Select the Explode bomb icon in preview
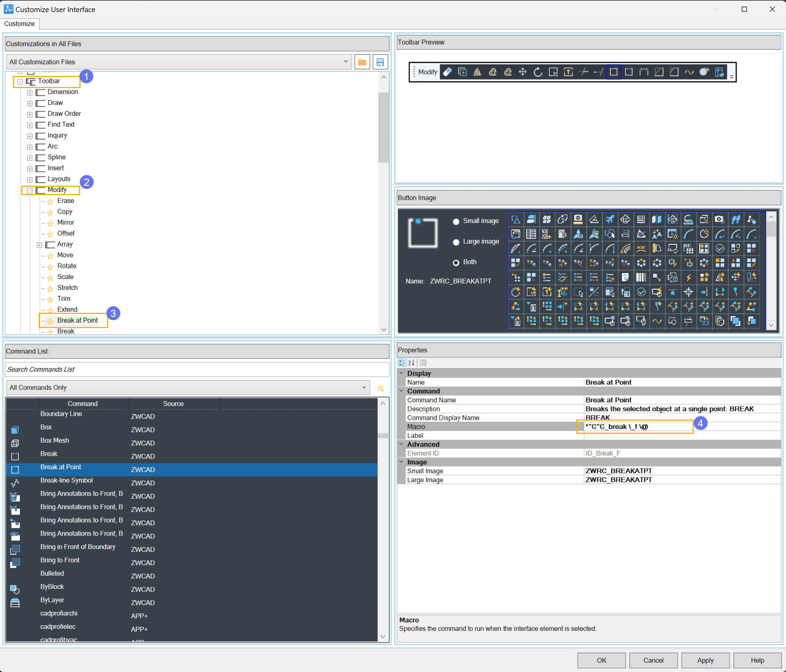The width and height of the screenshot is (786, 672). click(704, 72)
